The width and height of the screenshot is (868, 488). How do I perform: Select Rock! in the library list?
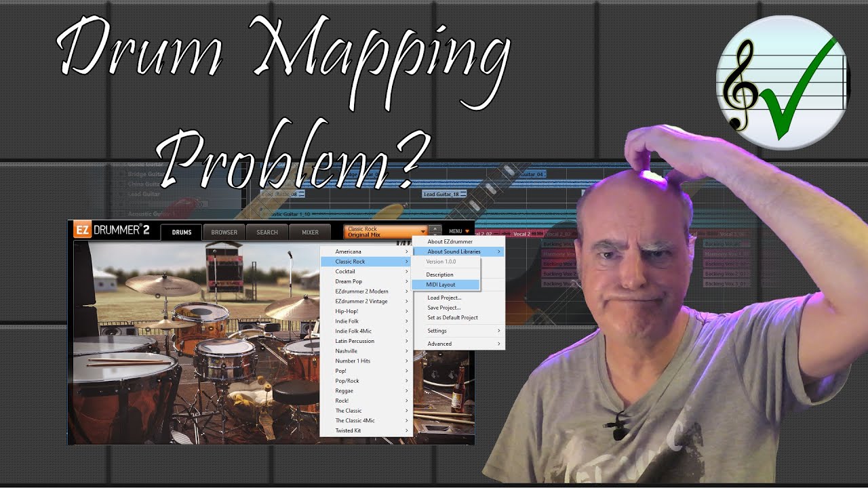point(366,401)
